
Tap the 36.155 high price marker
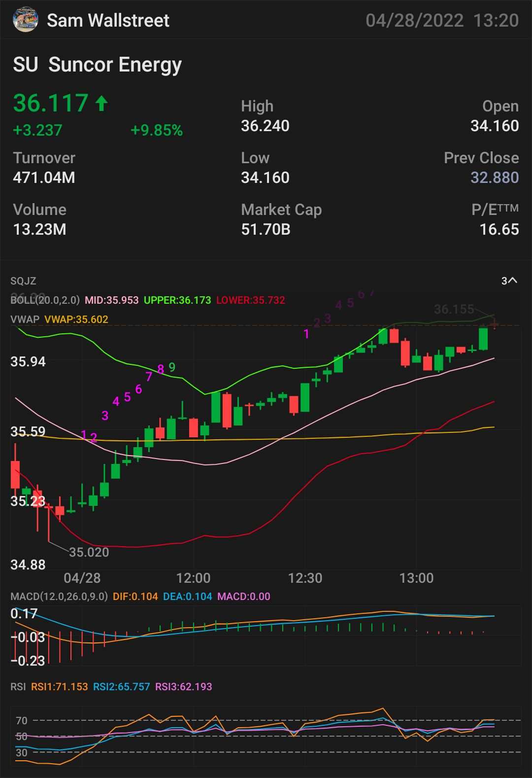454,309
